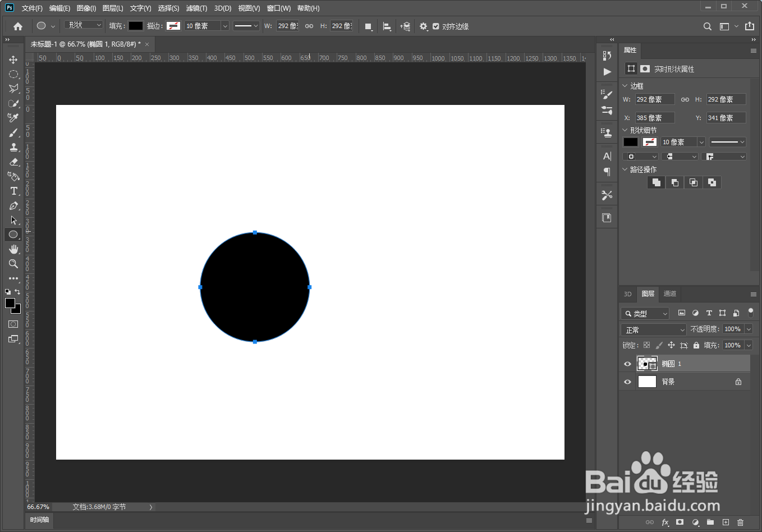Image resolution: width=762 pixels, height=532 pixels.
Task: Click the Home icon in options bar
Action: (18, 26)
